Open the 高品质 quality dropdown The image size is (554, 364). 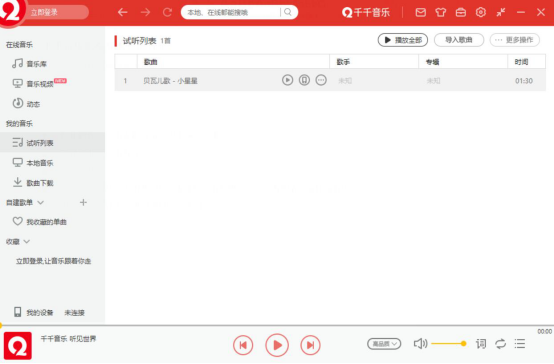pos(384,344)
